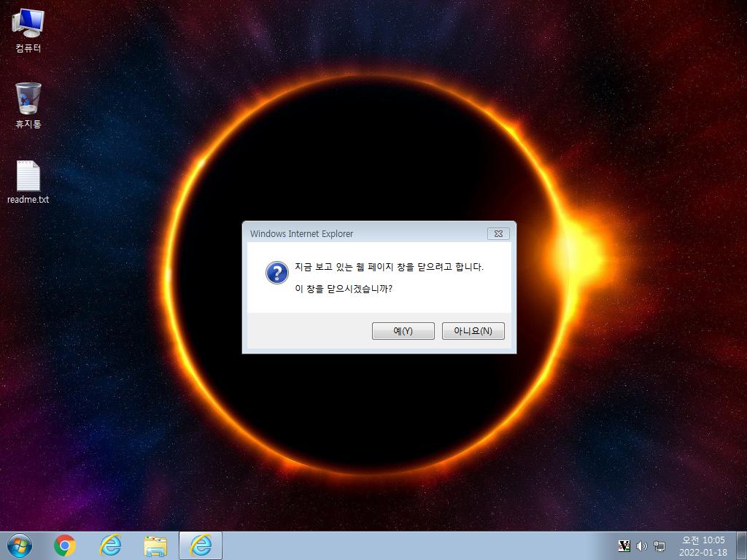Screen dimensions: 747x560
Task: Open the network connection tray icon
Action: coord(659,545)
